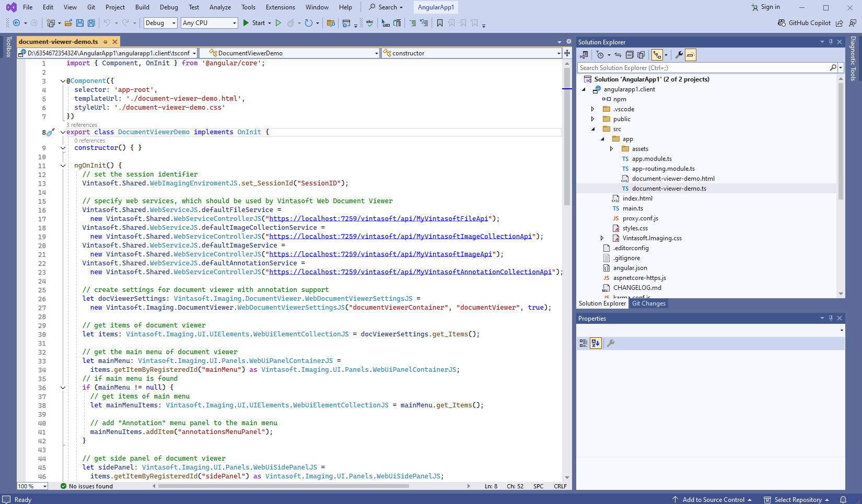862x504 pixels.
Task: Click the Search Solution Explorer input field
Action: tap(703, 68)
